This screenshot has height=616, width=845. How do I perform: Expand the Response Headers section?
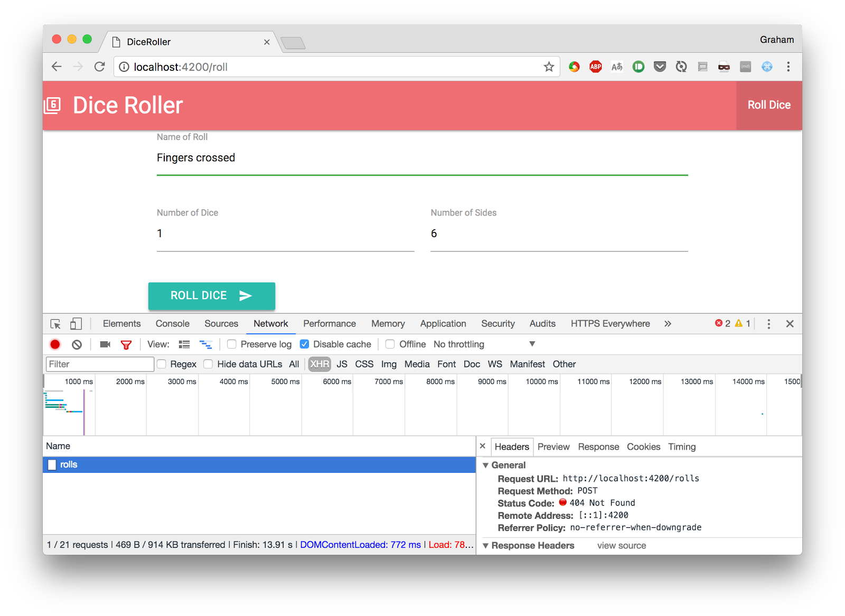[486, 545]
